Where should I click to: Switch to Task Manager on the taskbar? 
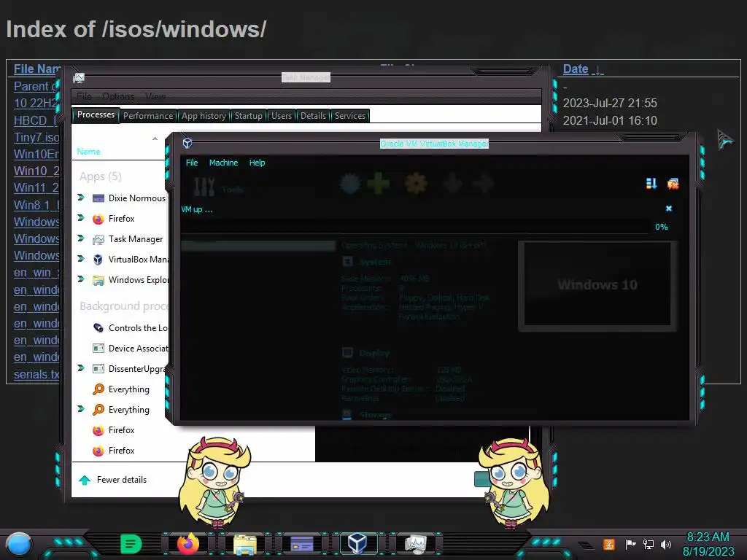(x=415, y=544)
